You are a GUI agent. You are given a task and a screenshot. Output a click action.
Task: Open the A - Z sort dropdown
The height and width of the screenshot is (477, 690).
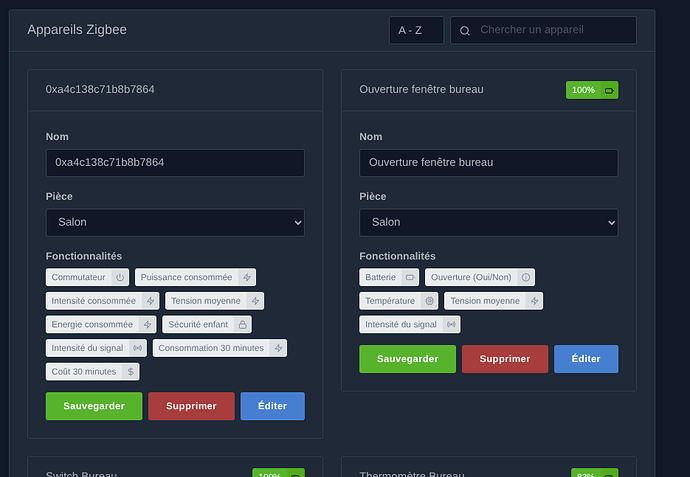416,30
